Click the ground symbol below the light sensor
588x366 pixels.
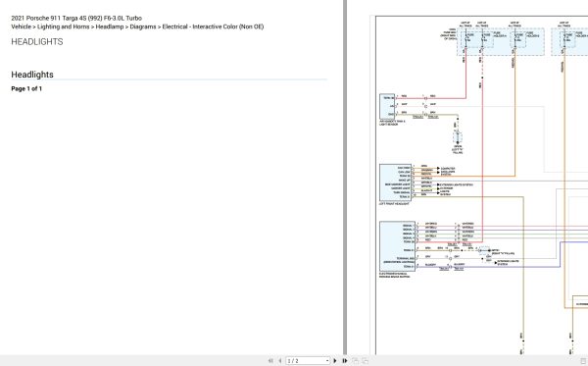coord(457,136)
